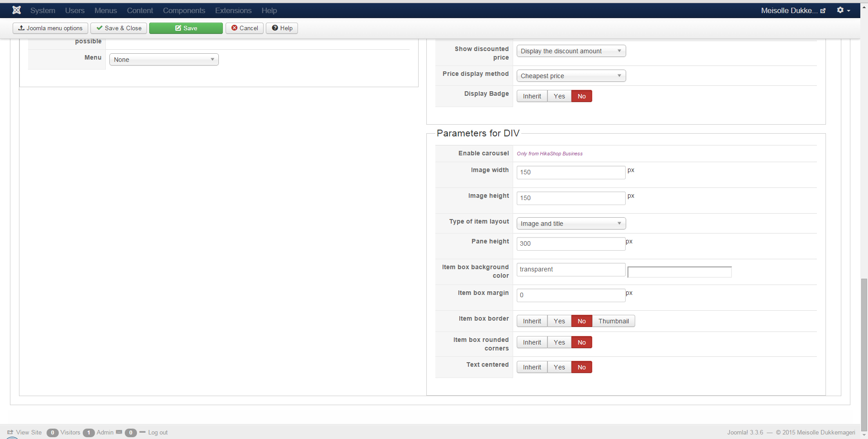Open Type of item layout dropdown
Image resolution: width=868 pixels, height=439 pixels.
click(x=571, y=224)
